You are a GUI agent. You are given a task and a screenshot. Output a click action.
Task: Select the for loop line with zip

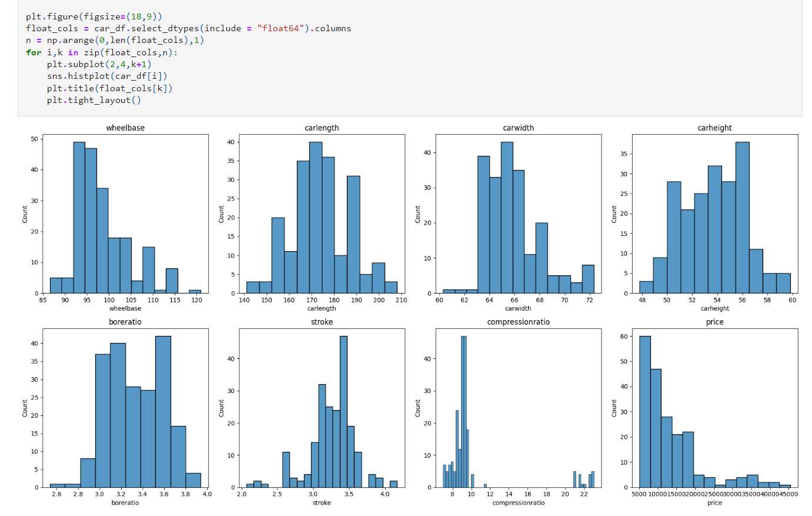(x=102, y=52)
